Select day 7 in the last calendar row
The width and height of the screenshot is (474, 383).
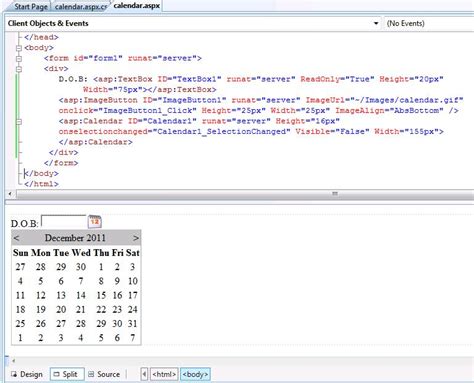(x=133, y=338)
